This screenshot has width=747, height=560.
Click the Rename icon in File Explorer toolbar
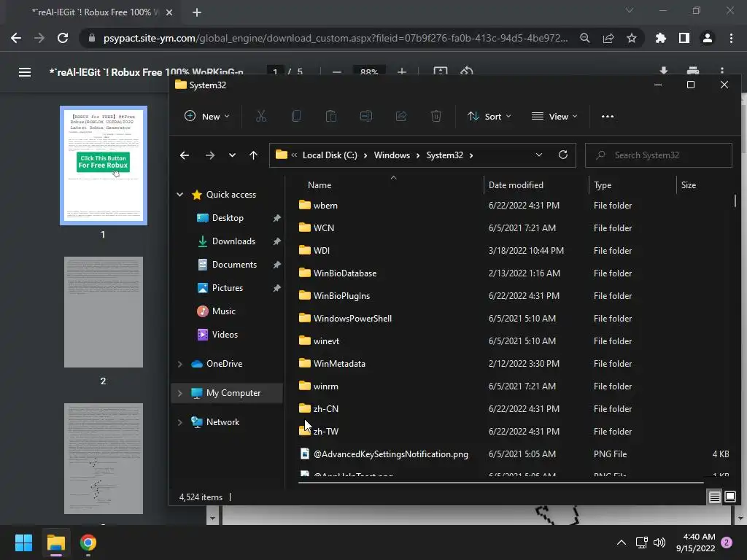click(x=366, y=116)
